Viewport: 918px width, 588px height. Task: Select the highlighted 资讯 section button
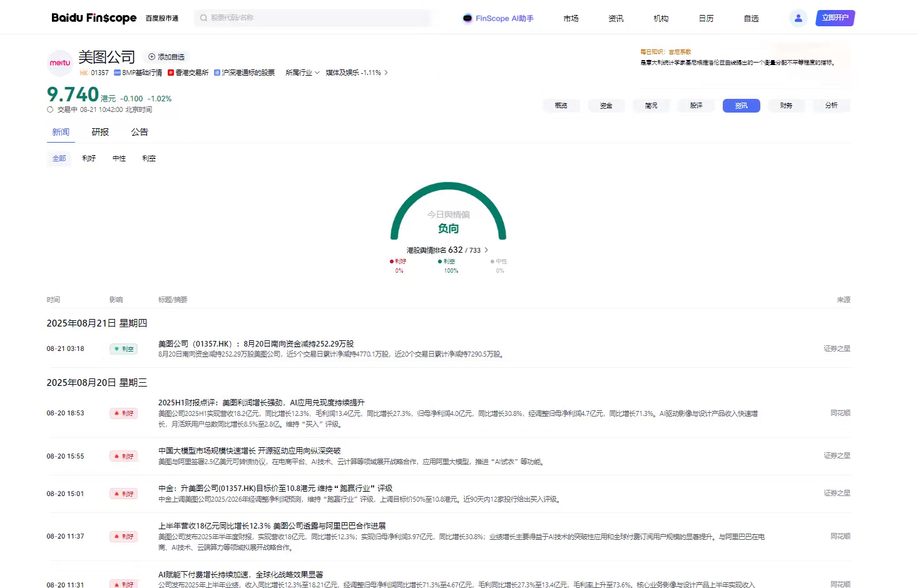point(741,106)
